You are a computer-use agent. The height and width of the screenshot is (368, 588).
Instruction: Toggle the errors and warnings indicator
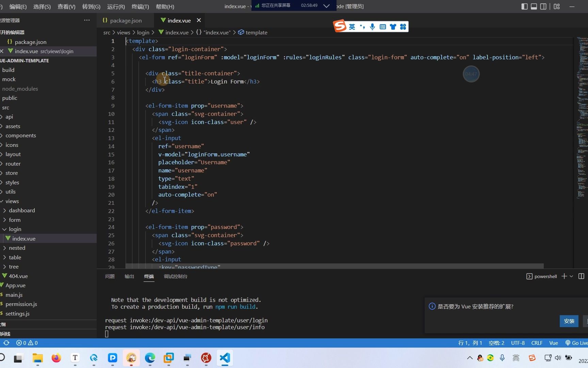click(27, 343)
